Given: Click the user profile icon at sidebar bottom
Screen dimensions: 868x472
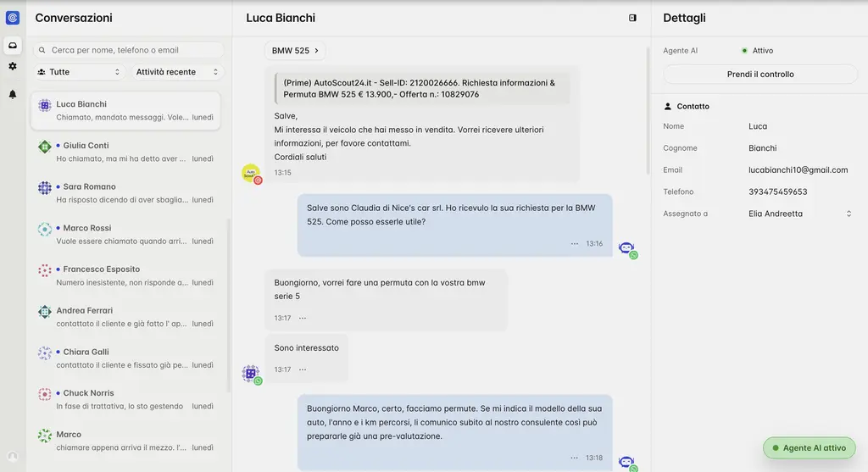Looking at the screenshot, I should [12, 457].
